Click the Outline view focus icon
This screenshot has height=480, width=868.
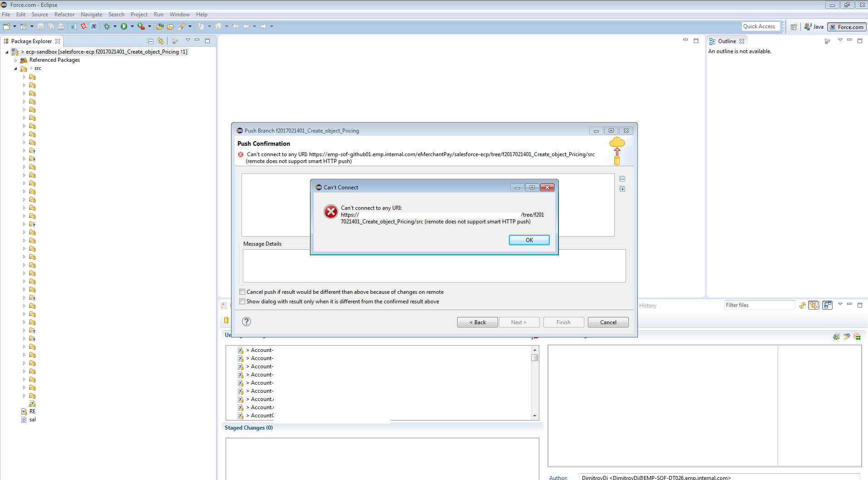[x=828, y=41]
